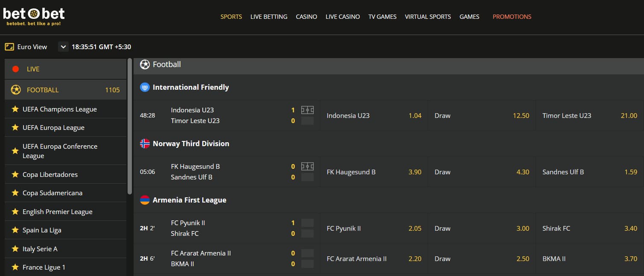Viewport: 644px width, 276px height.
Task: Bet on Shirak FC at 3.40
Action: [590, 228]
